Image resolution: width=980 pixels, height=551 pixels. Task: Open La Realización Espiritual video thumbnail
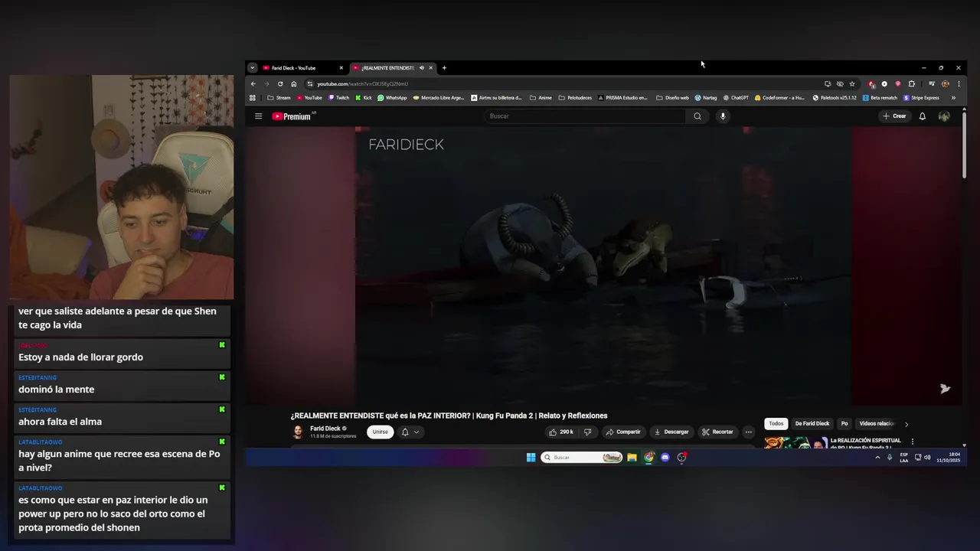[795, 442]
